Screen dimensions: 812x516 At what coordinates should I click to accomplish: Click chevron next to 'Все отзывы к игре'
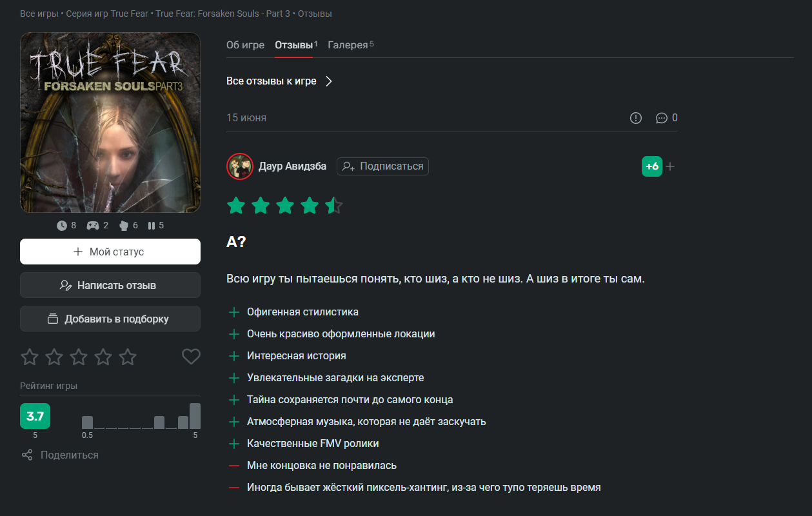(328, 81)
